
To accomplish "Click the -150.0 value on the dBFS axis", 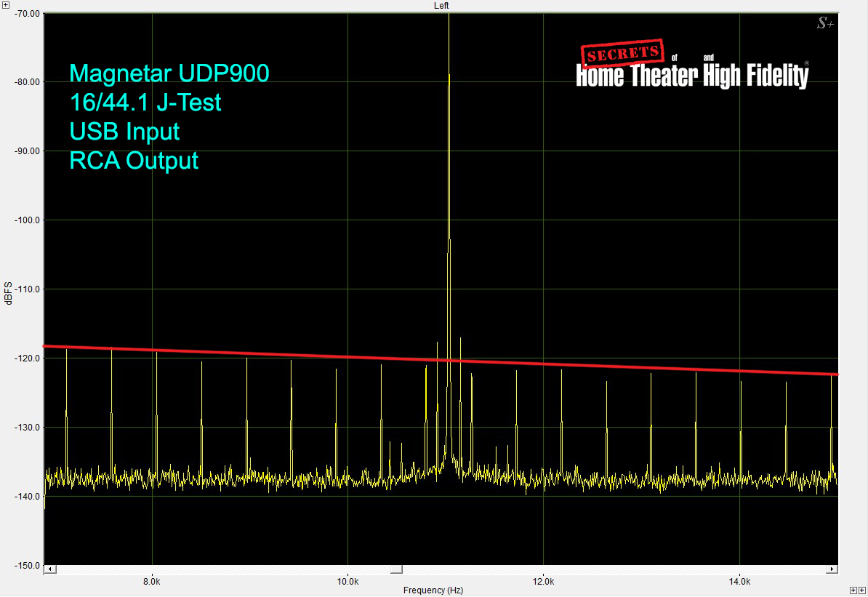I will pos(27,566).
